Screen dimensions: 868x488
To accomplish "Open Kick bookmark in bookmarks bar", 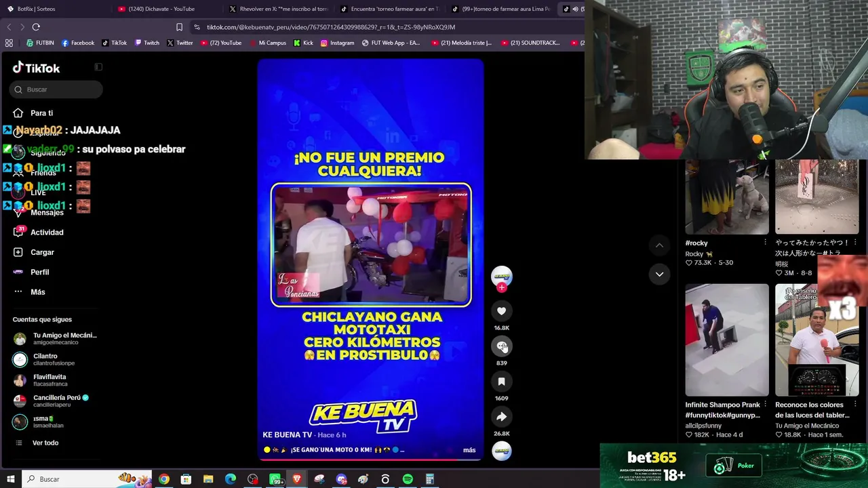I will [x=303, y=43].
